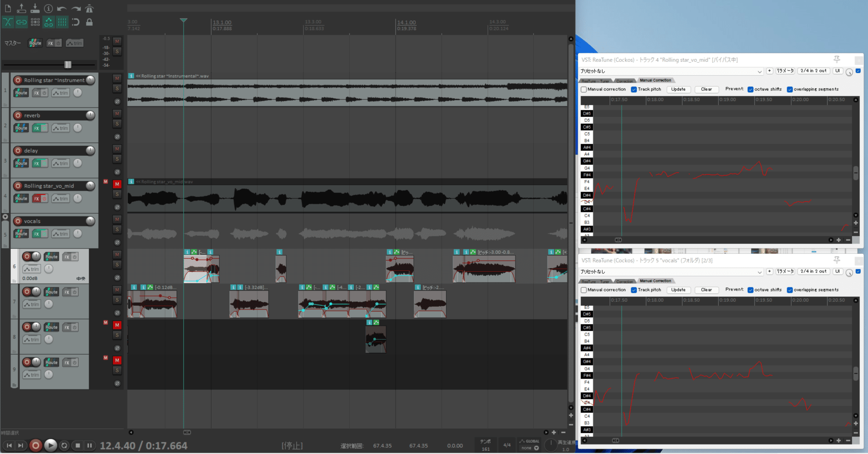868x454 pixels.
Task: Switch to the Correction tab in track 4 ReaTune
Action: coord(625,81)
